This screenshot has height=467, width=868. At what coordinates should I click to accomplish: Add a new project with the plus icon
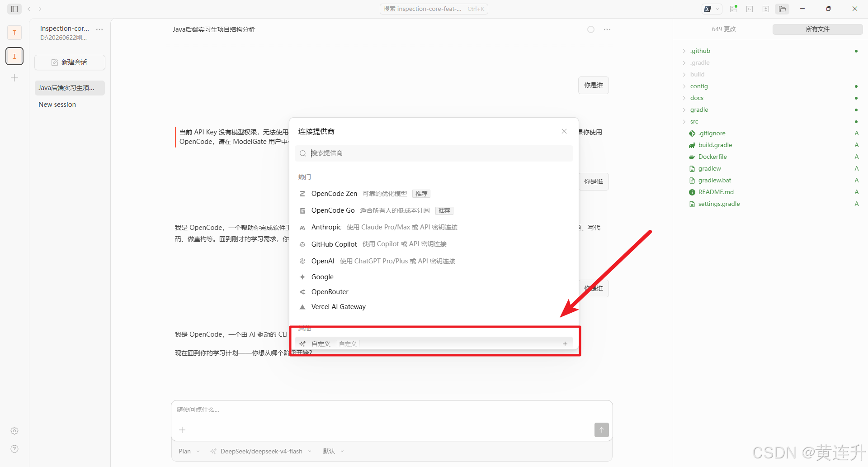[x=14, y=78]
